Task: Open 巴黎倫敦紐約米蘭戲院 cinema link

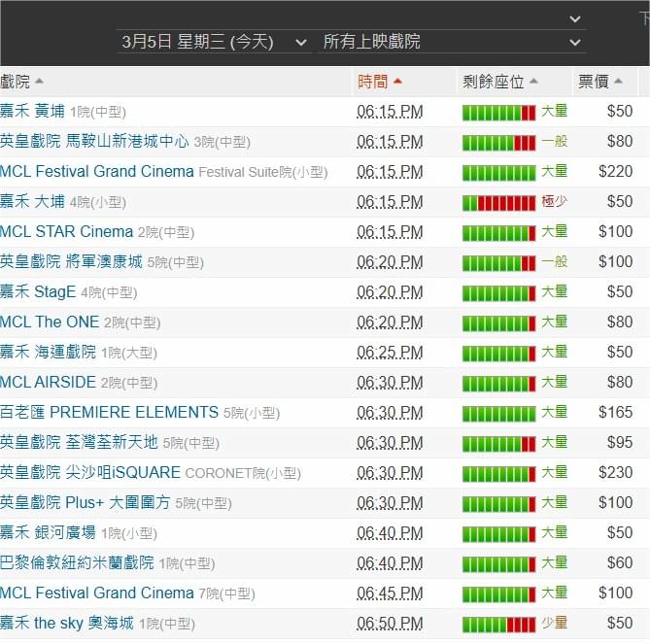Action: (77, 562)
